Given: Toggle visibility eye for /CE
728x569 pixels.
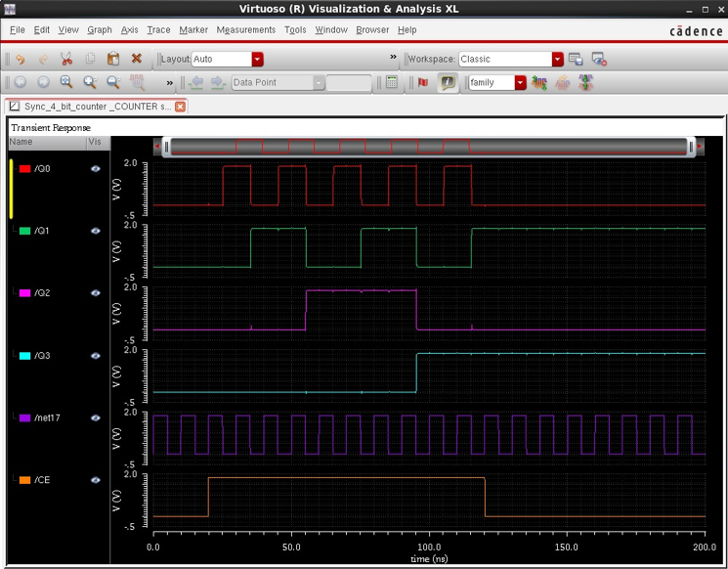Looking at the screenshot, I should (x=96, y=480).
